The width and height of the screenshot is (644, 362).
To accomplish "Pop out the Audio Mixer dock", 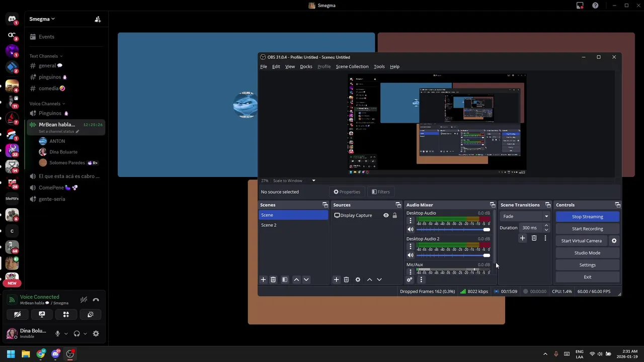I will coord(493,205).
